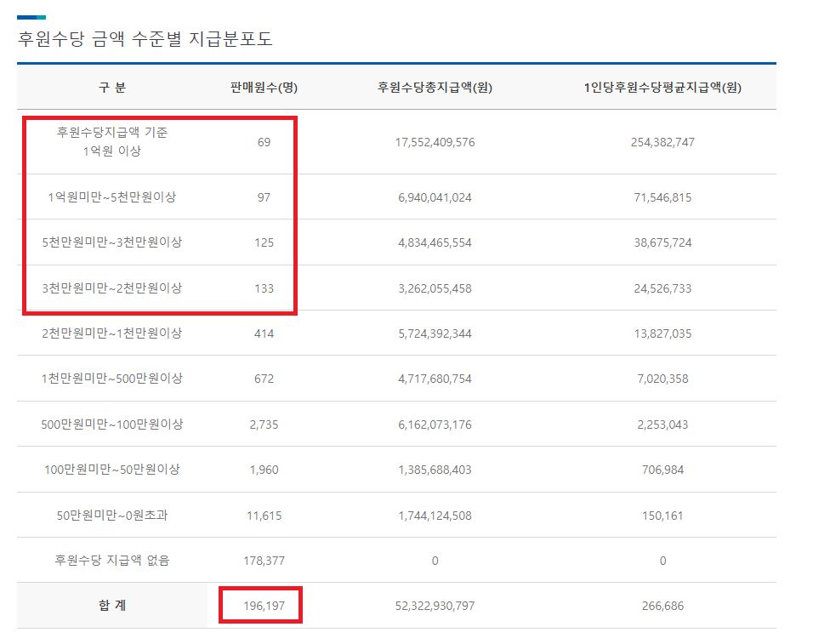Viewport: 830px width, 644px height.
Task: Click total payout 4,717,680,754
Action: [435, 379]
